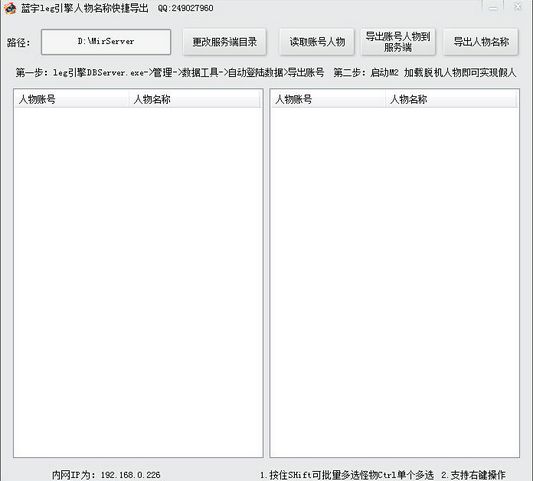Click inside the left empty list area
The width and height of the screenshot is (533, 481).
pos(138,282)
